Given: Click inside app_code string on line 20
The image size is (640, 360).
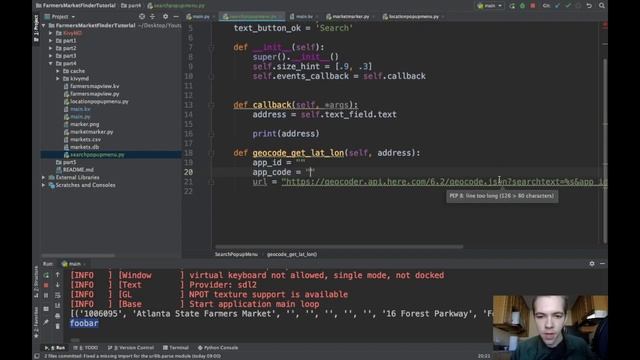Looking at the screenshot, I should point(311,172).
